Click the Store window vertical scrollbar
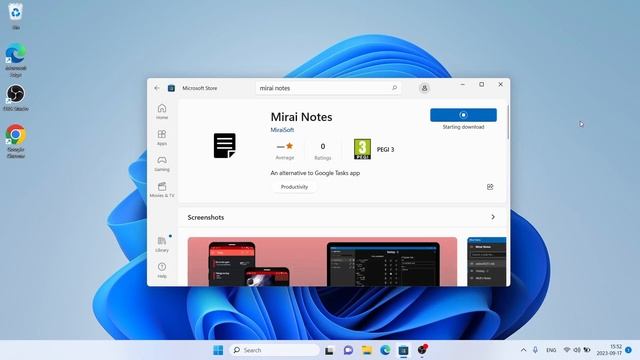Image resolution: width=640 pixels, height=360 pixels. click(x=508, y=122)
